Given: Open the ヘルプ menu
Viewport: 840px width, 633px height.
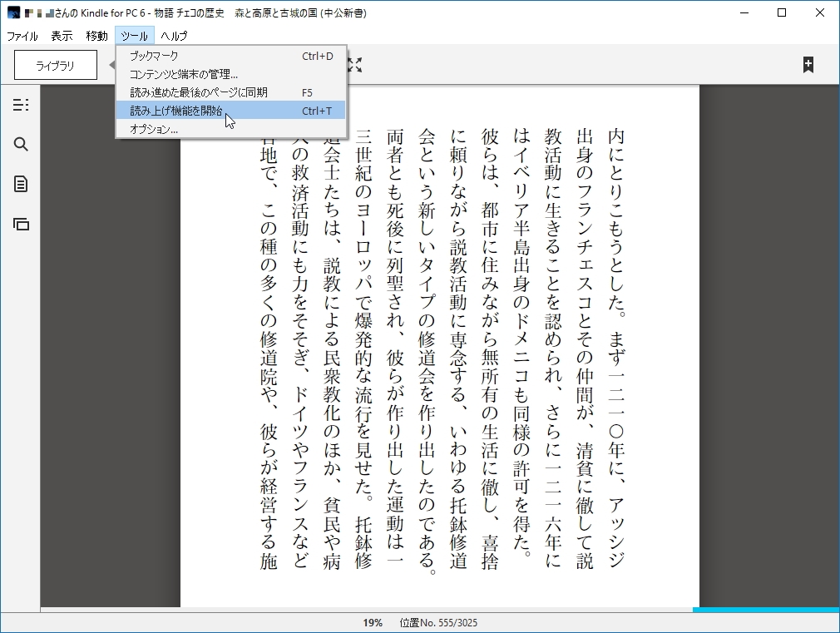Looking at the screenshot, I should point(175,36).
